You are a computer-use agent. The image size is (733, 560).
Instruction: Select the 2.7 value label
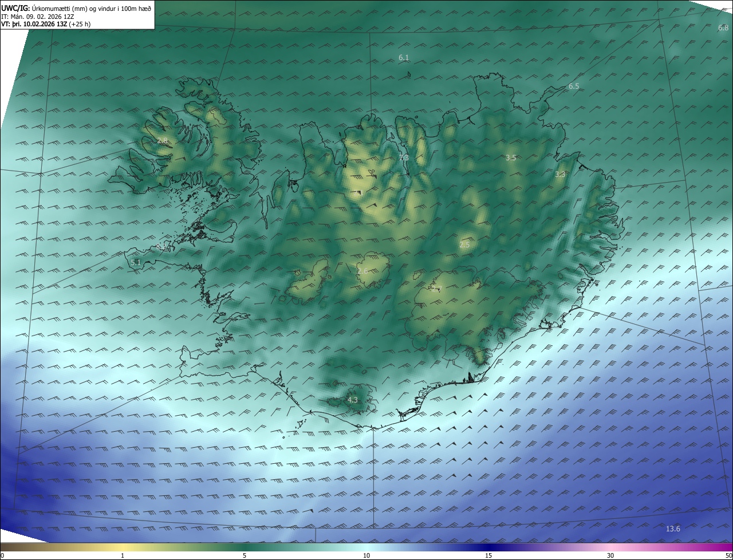(437, 289)
